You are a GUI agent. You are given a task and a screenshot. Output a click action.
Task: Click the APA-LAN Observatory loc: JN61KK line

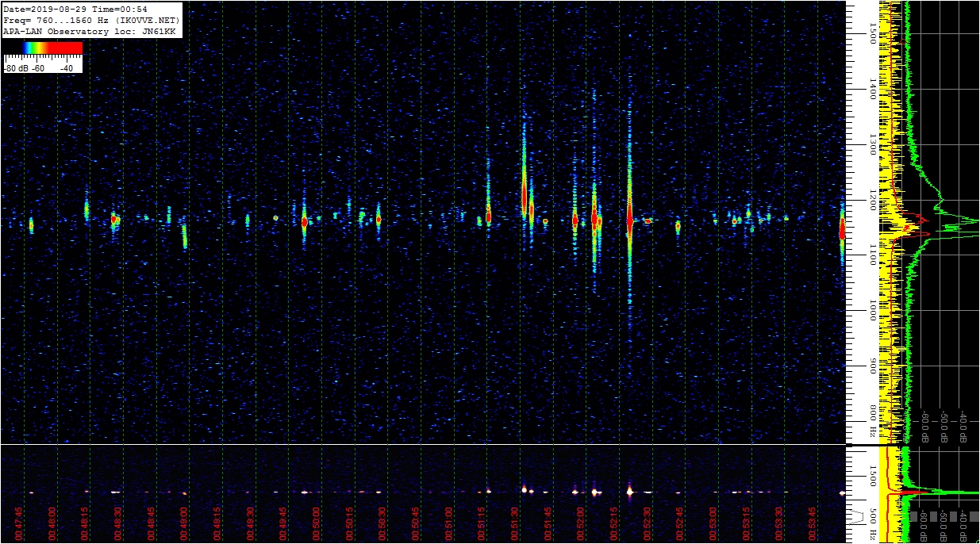coord(89,31)
